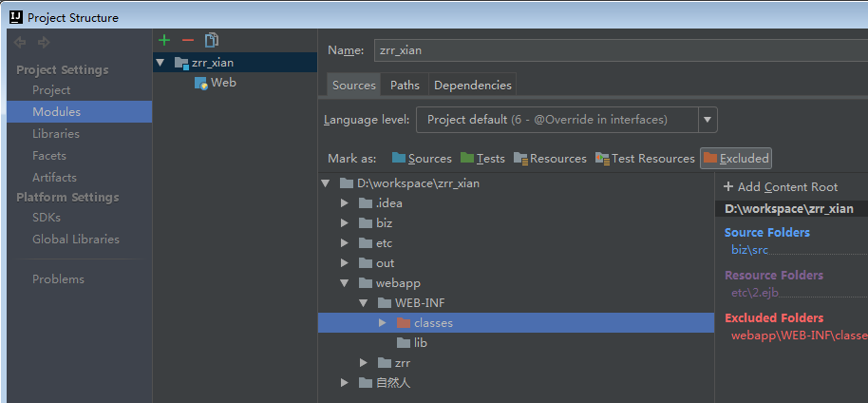Screen dimensions: 868x403
Task: Expand the 自然人 folder
Action: click(345, 382)
